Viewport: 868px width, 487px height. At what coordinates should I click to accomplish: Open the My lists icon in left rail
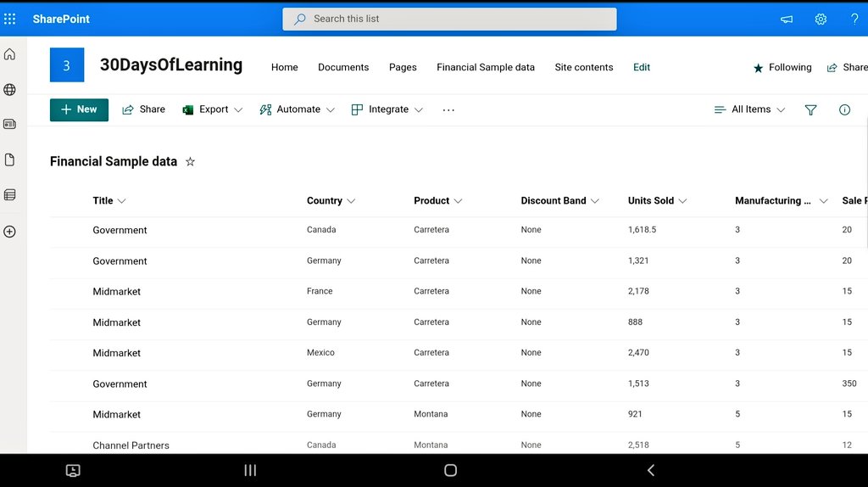pyautogui.click(x=9, y=194)
